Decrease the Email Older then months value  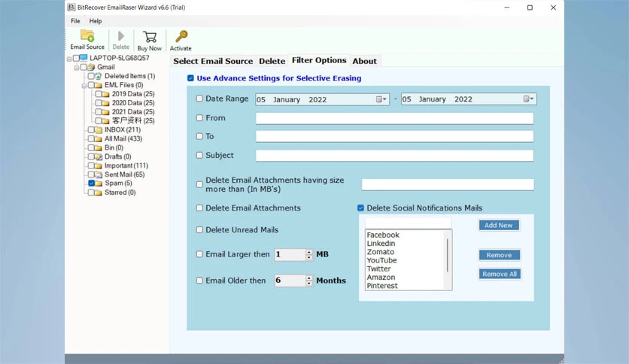click(309, 283)
